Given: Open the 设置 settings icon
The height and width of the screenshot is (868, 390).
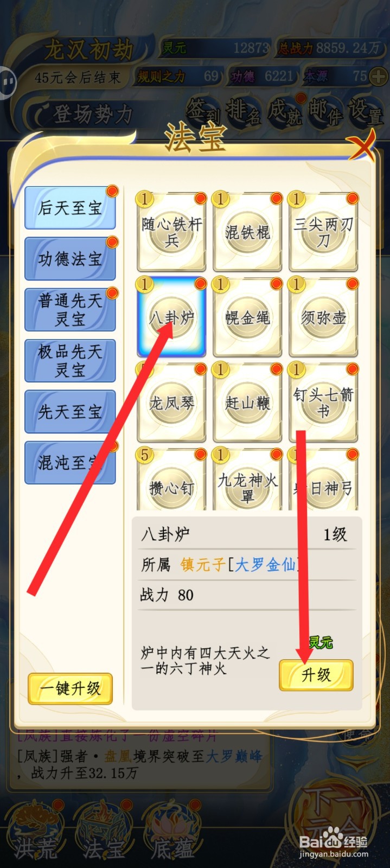Looking at the screenshot, I should pyautogui.click(x=365, y=111).
